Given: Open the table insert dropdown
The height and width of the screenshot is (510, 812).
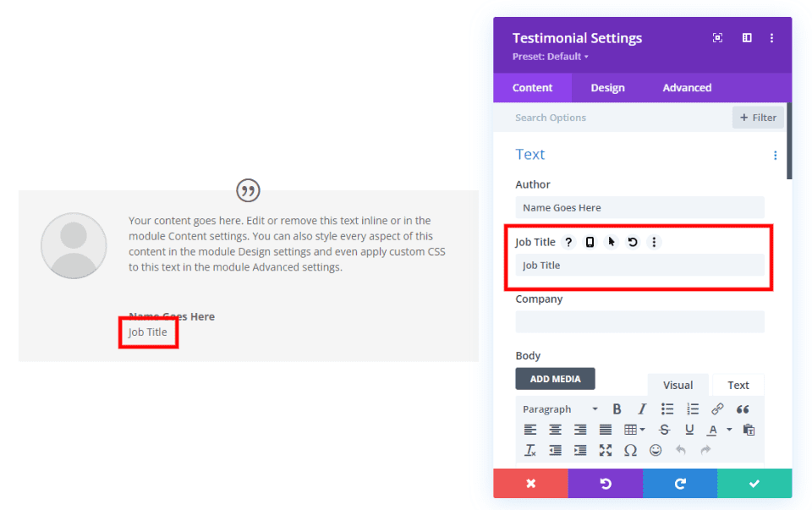Looking at the screenshot, I should 634,430.
